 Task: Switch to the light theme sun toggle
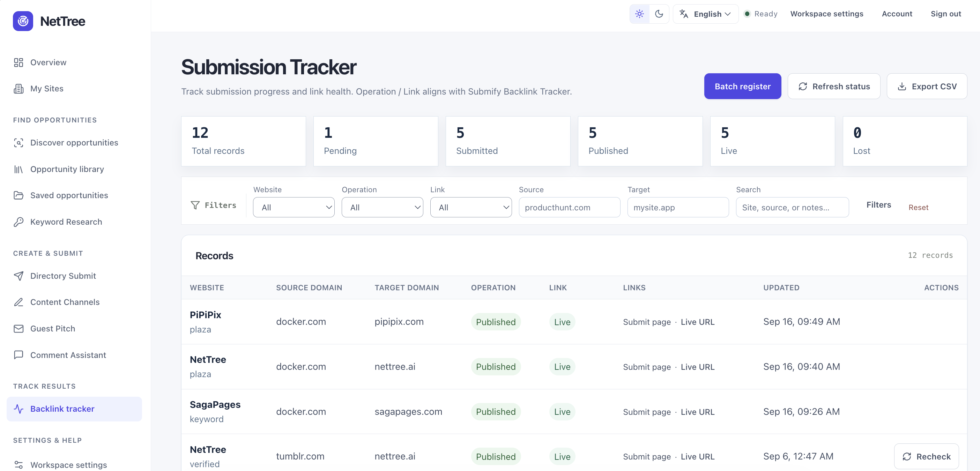coord(639,14)
